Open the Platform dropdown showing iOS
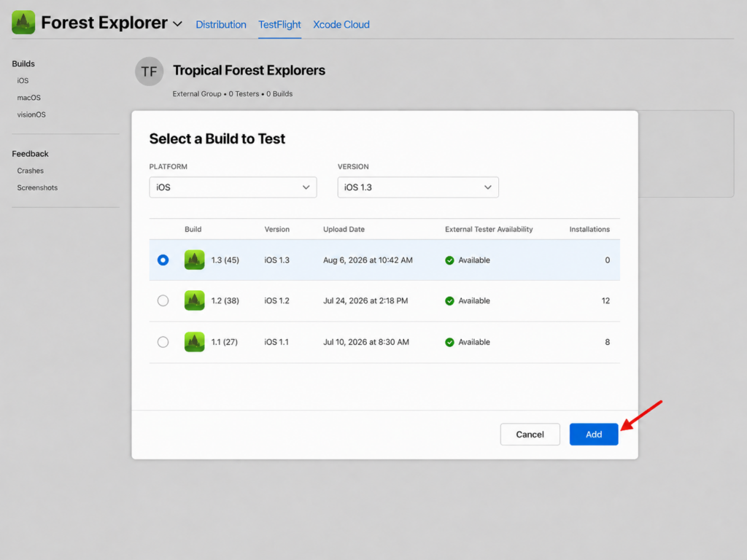Viewport: 747px width, 560px height. 233,187
